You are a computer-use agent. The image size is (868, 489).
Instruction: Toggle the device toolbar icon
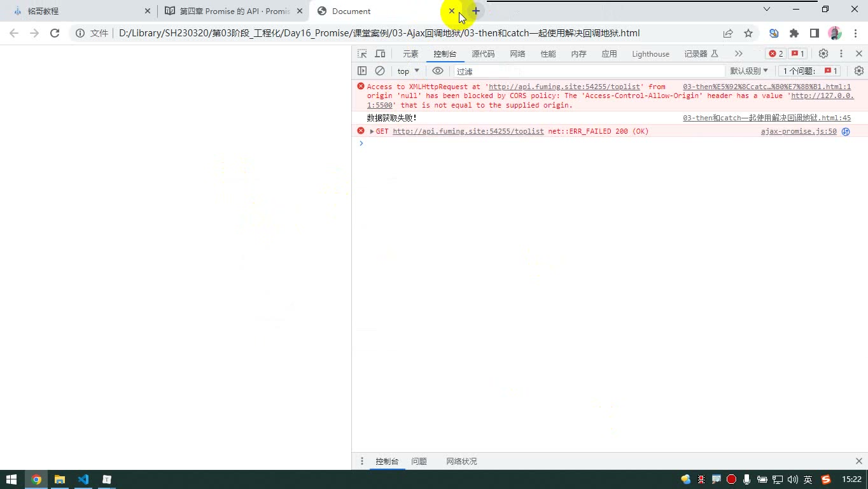pos(380,54)
